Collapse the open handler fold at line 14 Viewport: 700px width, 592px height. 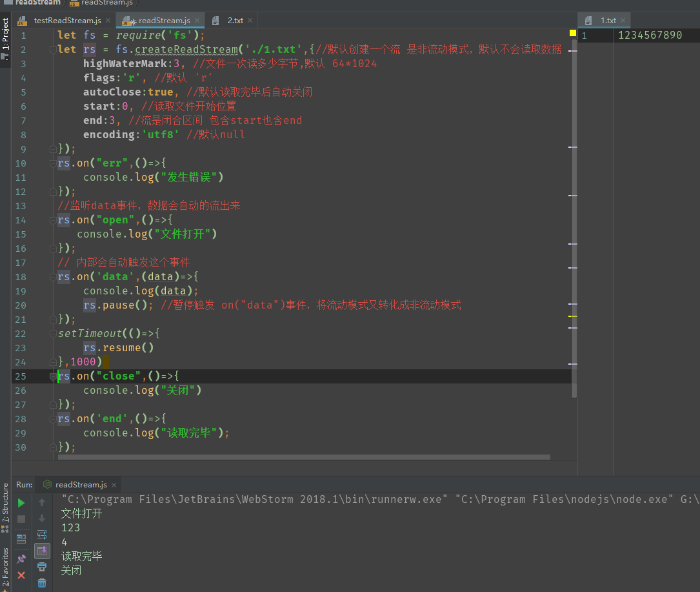(53, 220)
